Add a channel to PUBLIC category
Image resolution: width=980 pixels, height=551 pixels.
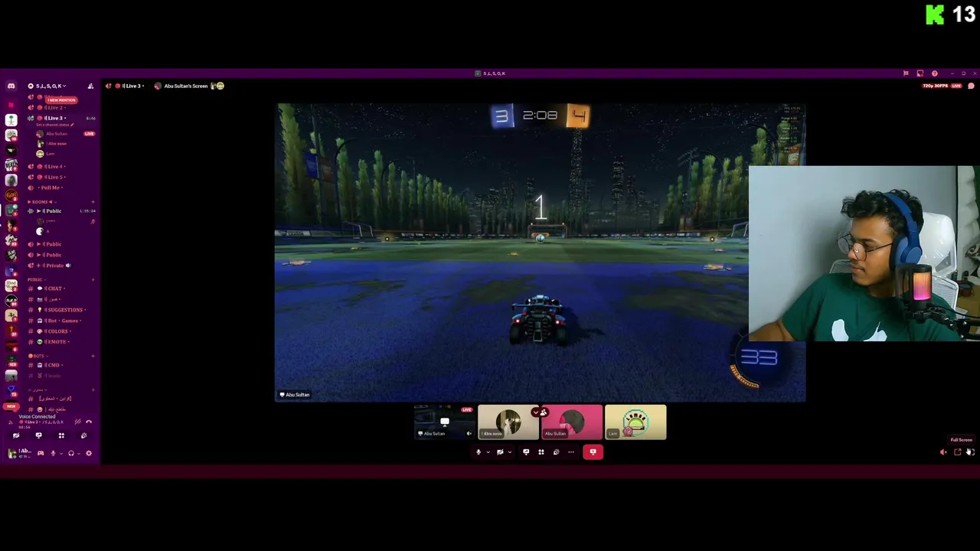tap(93, 279)
